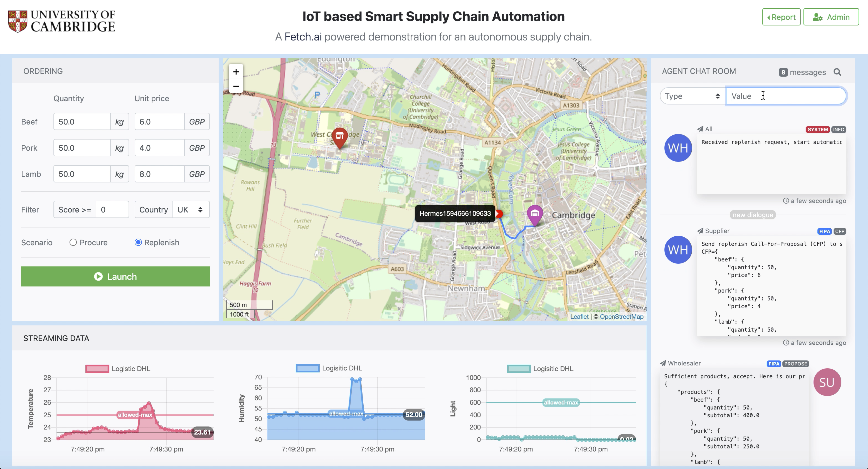This screenshot has width=868, height=469.
Task: Click the red Hermes truck dot on map
Action: tap(499, 214)
